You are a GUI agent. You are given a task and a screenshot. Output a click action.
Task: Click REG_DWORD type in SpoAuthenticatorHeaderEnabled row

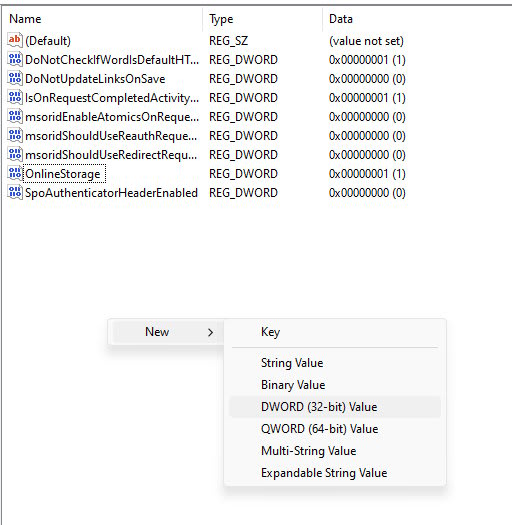click(x=243, y=193)
